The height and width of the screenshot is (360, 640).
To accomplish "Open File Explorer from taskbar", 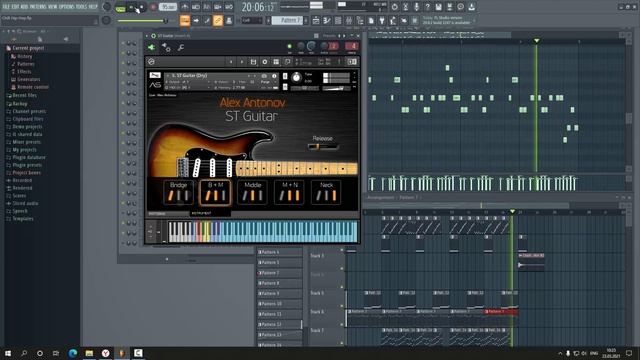I will click(89, 353).
